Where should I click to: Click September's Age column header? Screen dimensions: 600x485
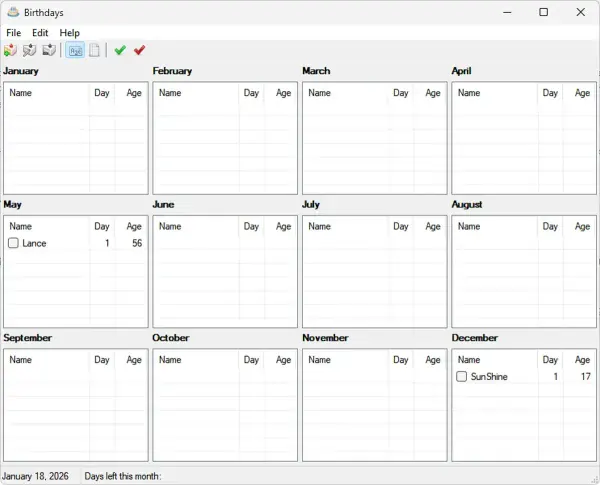[x=131, y=360]
